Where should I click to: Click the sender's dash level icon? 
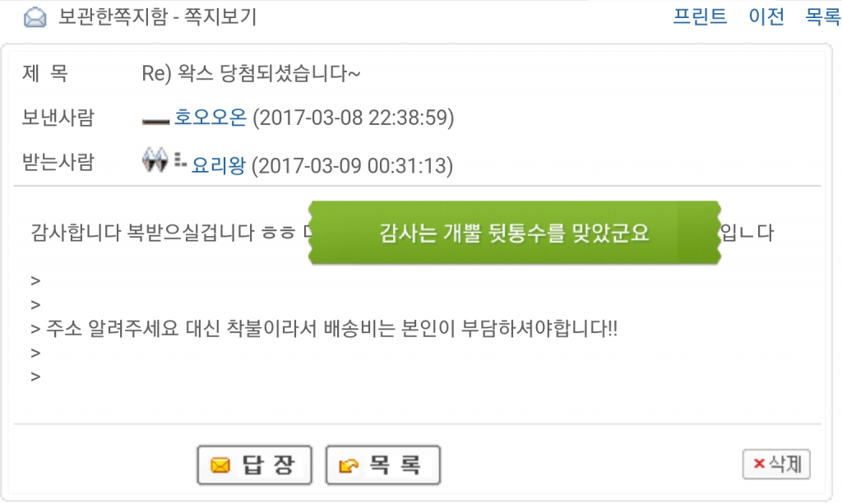point(155,122)
